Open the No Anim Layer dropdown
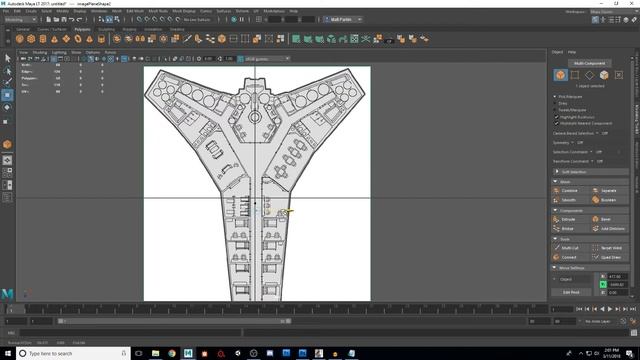The height and width of the screenshot is (360, 640). click(x=599, y=322)
